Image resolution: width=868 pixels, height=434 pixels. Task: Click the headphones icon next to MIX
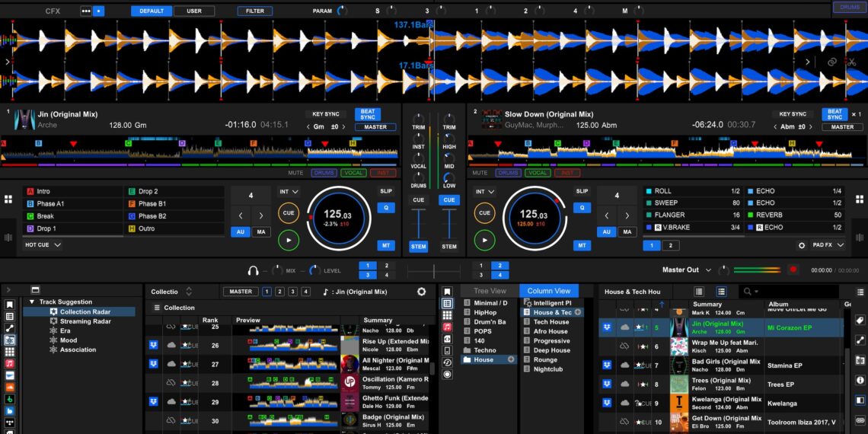[253, 270]
